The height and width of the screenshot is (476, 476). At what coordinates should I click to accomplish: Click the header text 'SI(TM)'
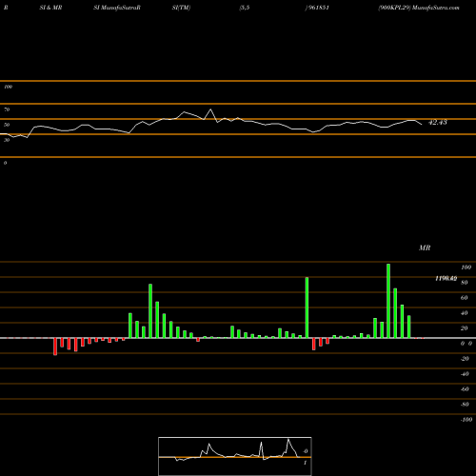181,8
